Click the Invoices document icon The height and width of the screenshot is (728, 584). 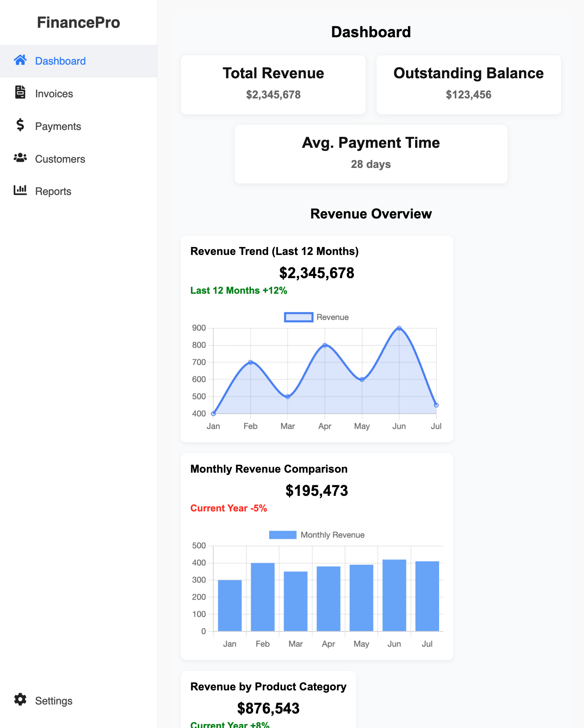[x=20, y=92]
